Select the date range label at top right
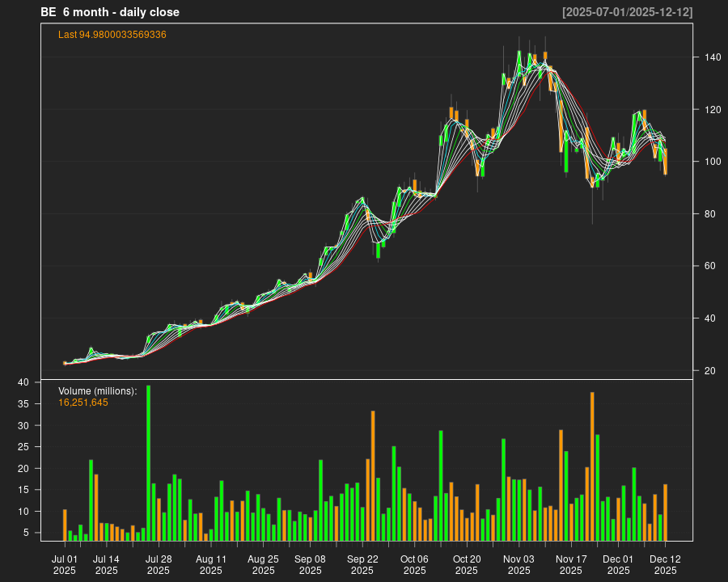This screenshot has height=582, width=728. tap(627, 12)
